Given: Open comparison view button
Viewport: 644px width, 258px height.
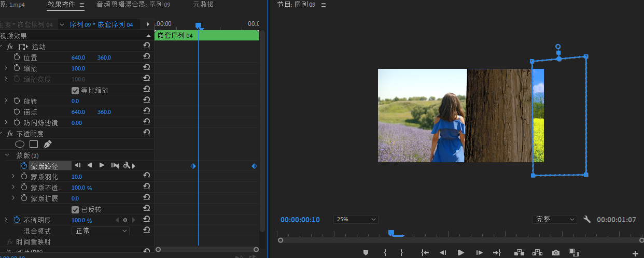Looking at the screenshot, I should [573, 252].
